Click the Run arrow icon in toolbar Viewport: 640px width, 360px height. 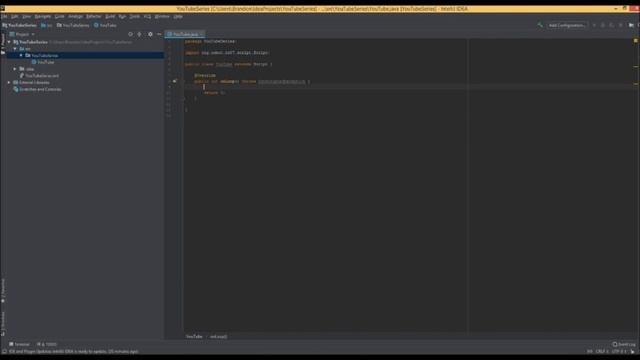click(594, 25)
